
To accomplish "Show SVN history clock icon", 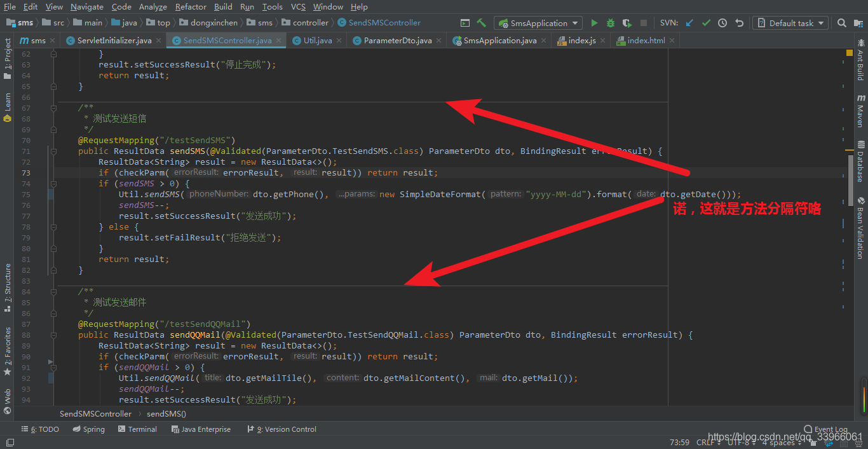I will tap(722, 23).
